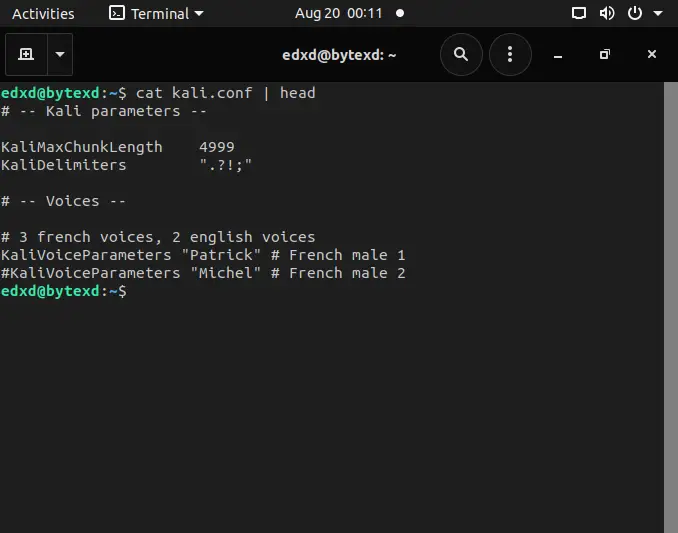Expand the system menu arrow
The width and height of the screenshot is (678, 533).
[x=658, y=13]
